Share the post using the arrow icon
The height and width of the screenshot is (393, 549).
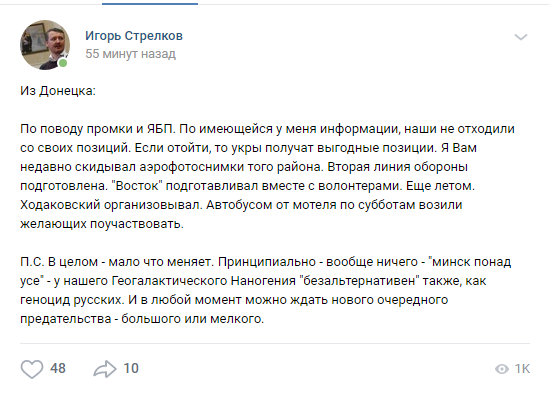pyautogui.click(x=105, y=369)
